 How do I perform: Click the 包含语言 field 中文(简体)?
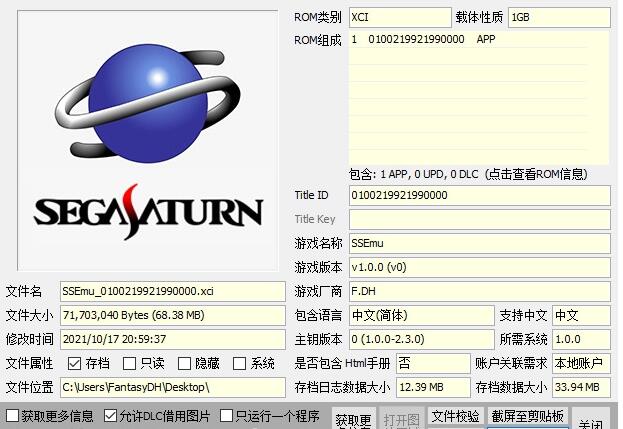(x=422, y=315)
